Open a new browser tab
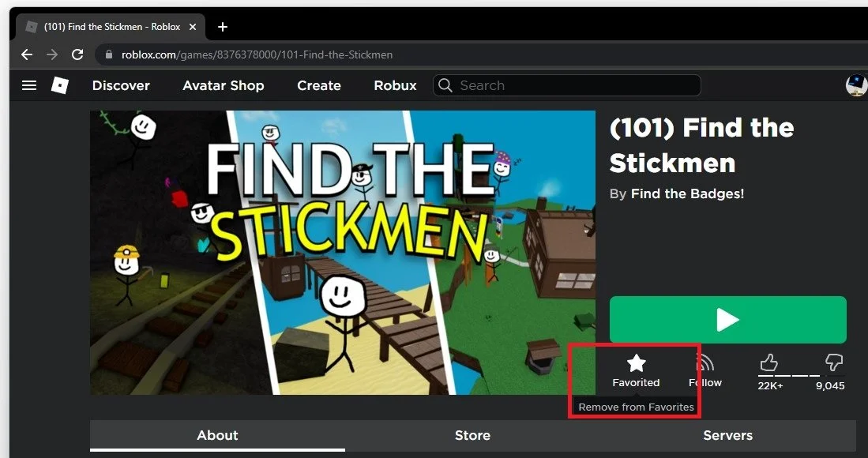Screen dimensions: 868x458 [x=223, y=27]
